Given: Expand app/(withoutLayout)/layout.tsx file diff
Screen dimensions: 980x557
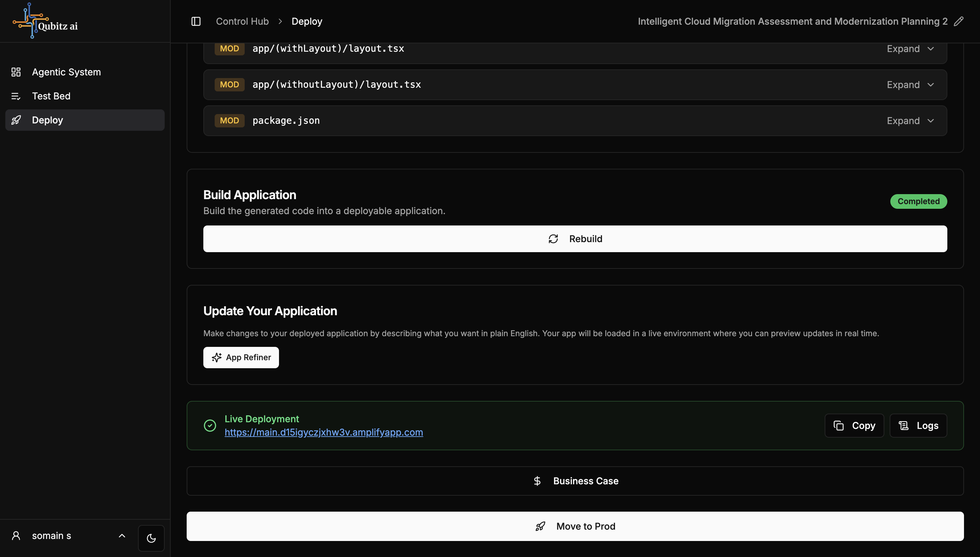Looking at the screenshot, I should click(910, 84).
